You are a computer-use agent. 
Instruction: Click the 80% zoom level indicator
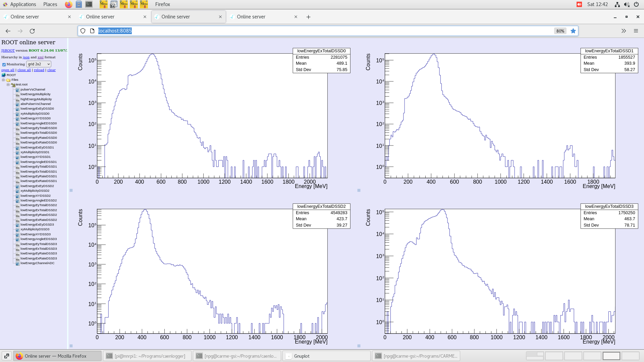coord(560,31)
